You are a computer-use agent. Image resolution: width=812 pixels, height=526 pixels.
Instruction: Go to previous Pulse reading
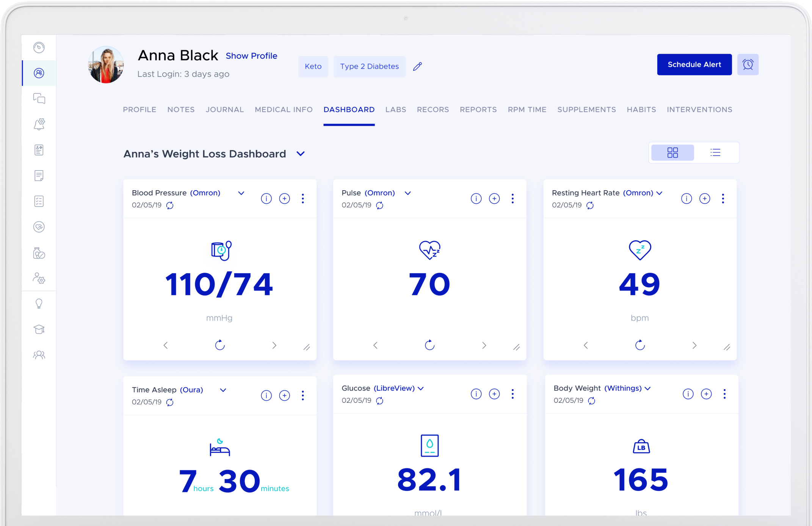[375, 345]
